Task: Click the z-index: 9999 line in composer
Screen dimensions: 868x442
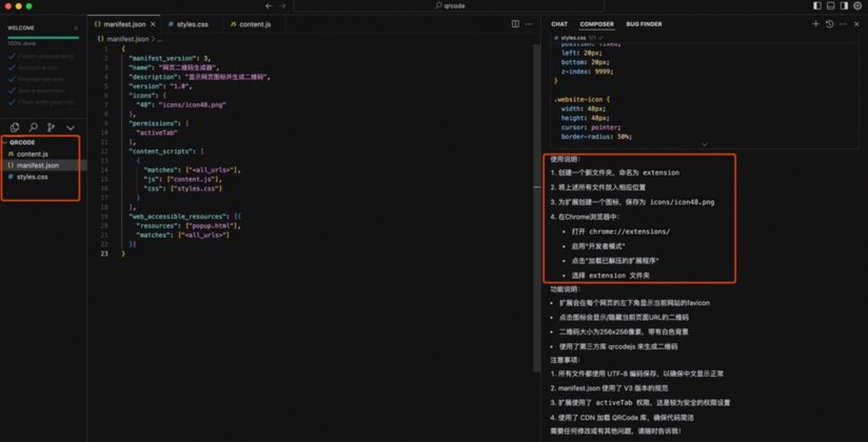Action: click(587, 72)
